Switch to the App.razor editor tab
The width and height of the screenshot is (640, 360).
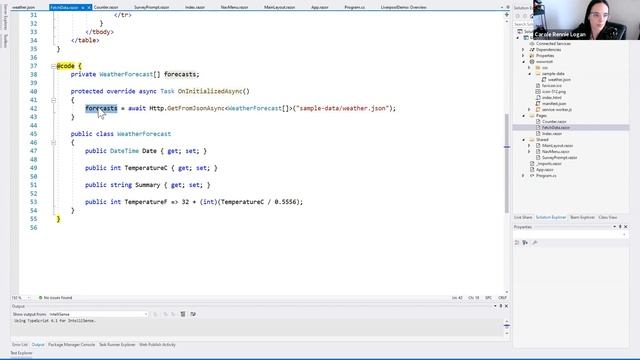click(x=320, y=7)
